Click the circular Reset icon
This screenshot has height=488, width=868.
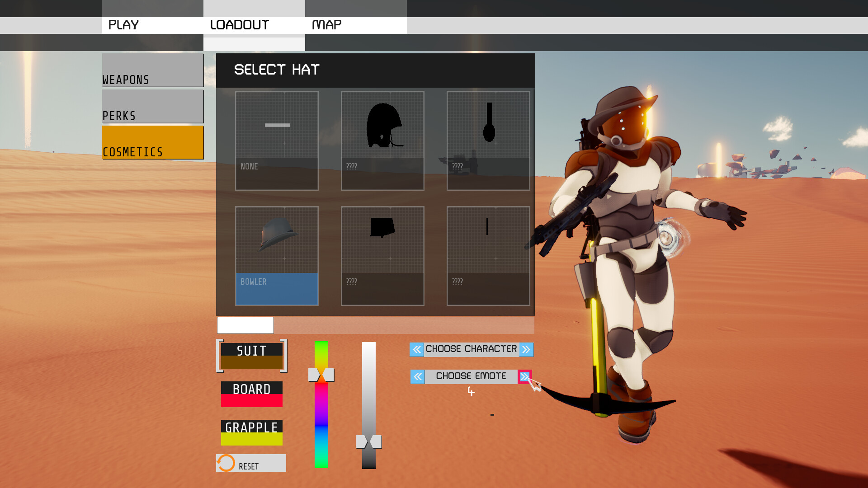pyautogui.click(x=225, y=463)
